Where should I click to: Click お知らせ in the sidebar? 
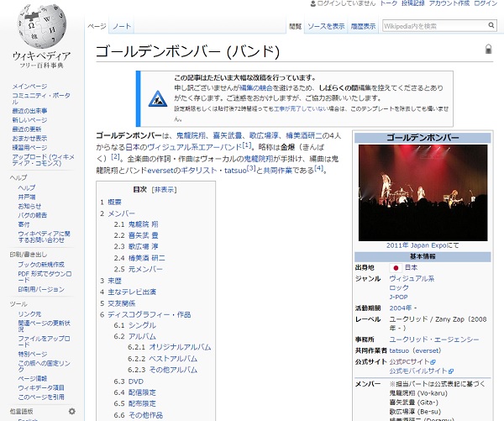point(29,206)
